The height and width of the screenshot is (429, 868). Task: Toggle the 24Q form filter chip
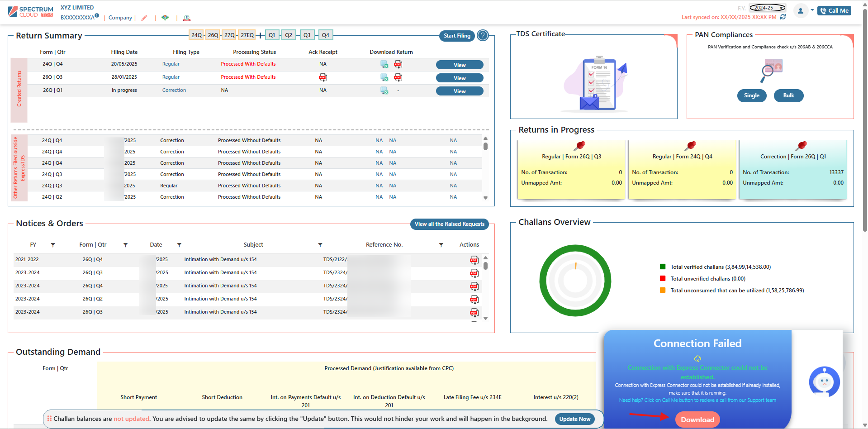pyautogui.click(x=196, y=35)
